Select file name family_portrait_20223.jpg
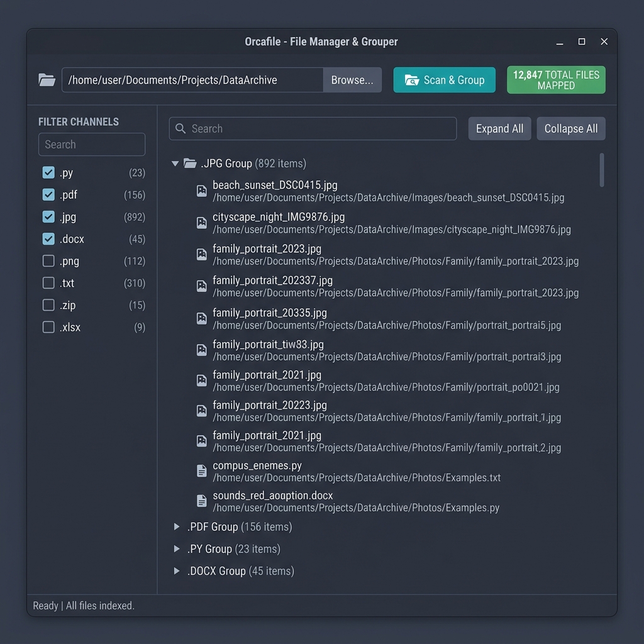Screen dimensions: 644x644 click(270, 405)
